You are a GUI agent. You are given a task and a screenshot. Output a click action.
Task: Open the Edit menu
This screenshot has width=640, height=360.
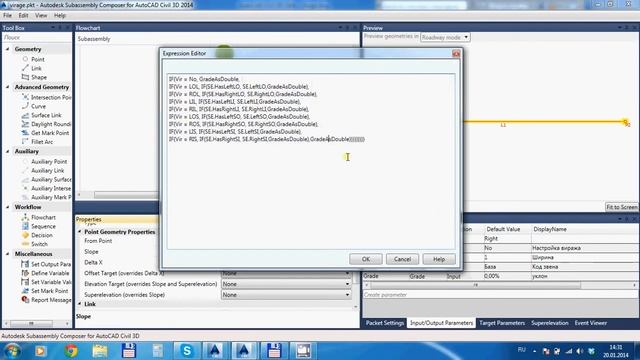pos(23,16)
